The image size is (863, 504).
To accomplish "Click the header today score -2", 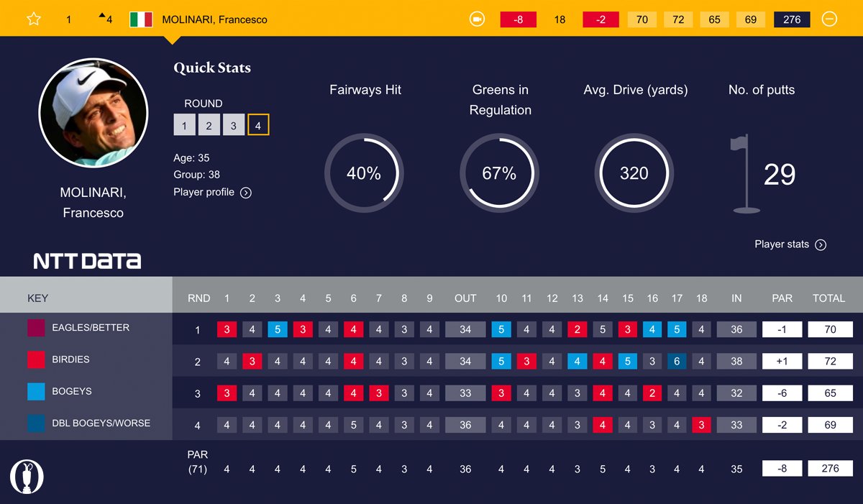I will click(601, 19).
